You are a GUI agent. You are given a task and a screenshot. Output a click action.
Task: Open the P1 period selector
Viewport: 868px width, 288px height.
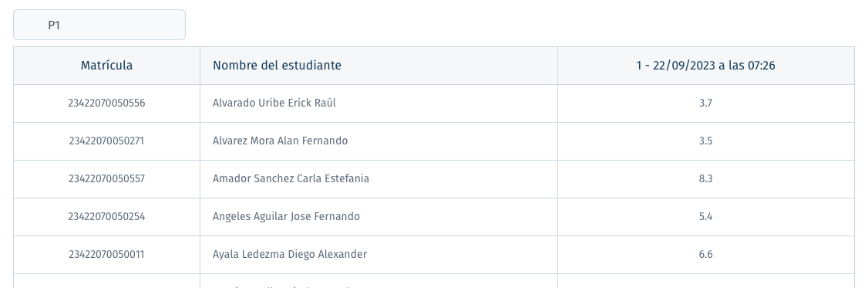[x=99, y=25]
